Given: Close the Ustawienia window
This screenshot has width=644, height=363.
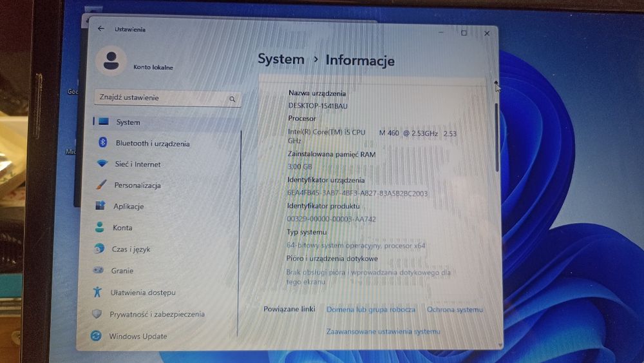Looking at the screenshot, I should (x=487, y=34).
